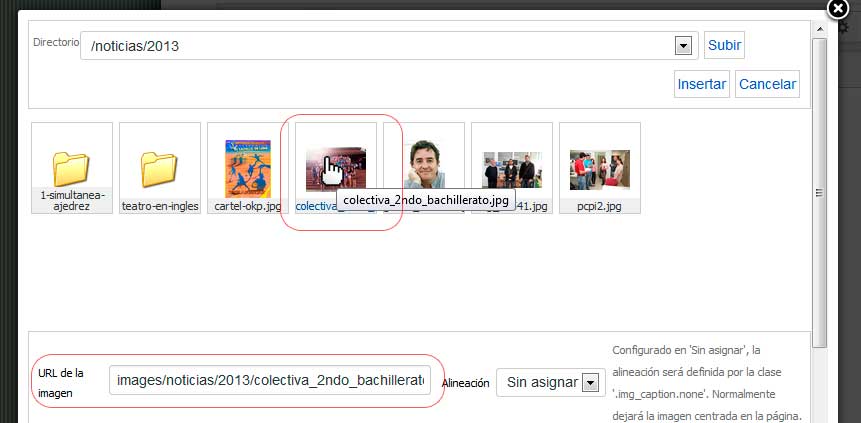Select the cartel-okp.jpg poster thumbnail
861x423 pixels.
point(247,167)
